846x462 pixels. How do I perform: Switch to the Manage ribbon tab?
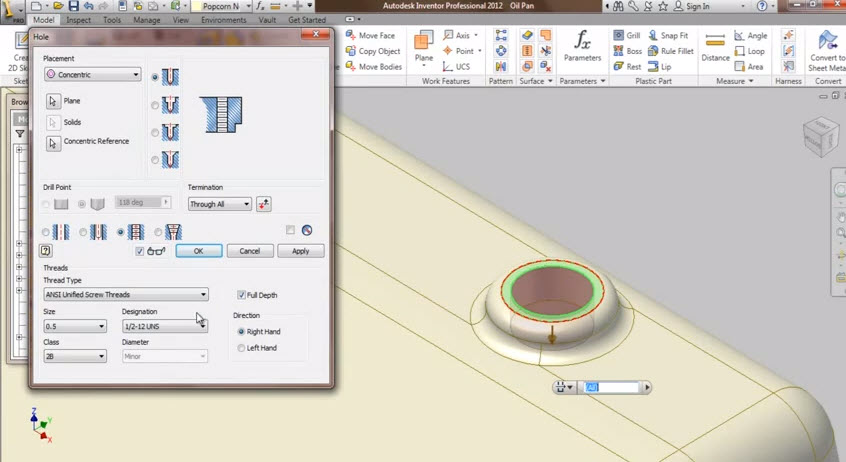(147, 20)
